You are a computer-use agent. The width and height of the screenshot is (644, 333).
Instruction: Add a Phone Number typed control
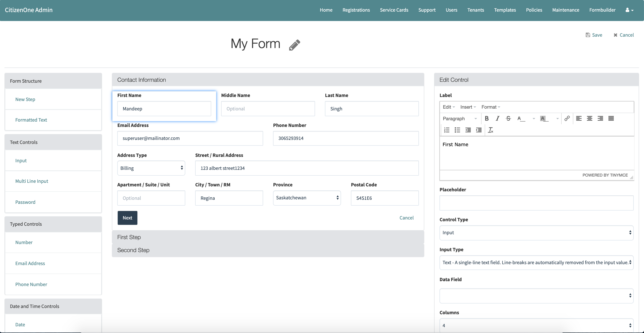(53, 285)
